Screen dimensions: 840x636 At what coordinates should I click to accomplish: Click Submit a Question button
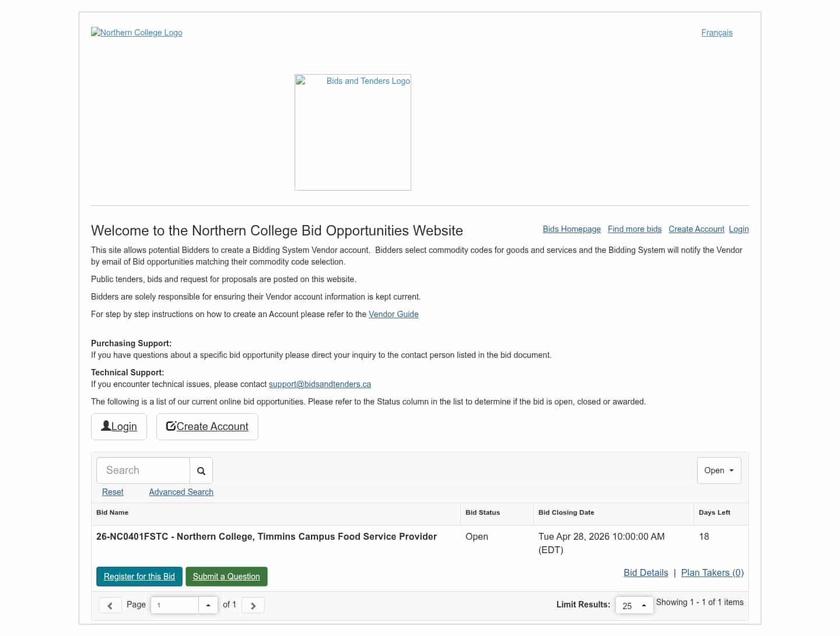point(226,577)
